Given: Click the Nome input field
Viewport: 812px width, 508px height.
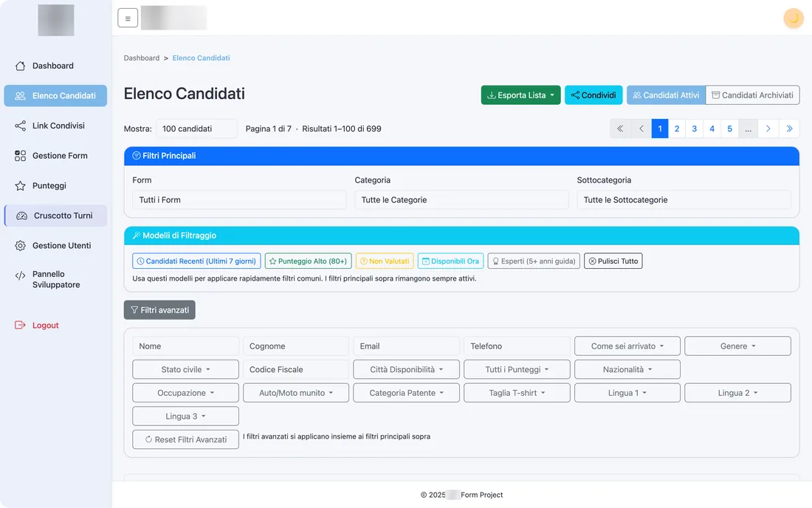Looking at the screenshot, I should click(185, 346).
